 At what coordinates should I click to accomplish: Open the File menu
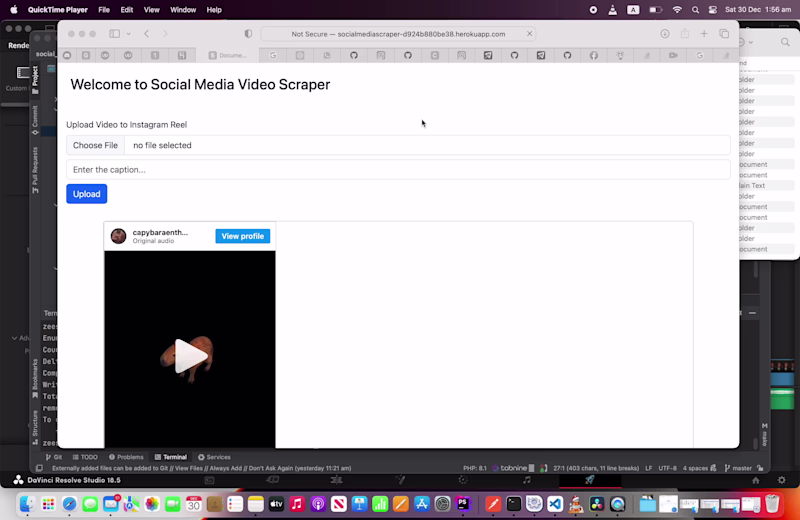click(x=104, y=10)
